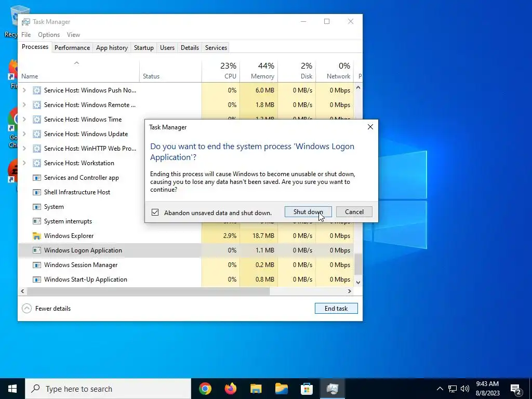Click the Type here to search box
This screenshot has height=399, width=532.
tap(108, 389)
